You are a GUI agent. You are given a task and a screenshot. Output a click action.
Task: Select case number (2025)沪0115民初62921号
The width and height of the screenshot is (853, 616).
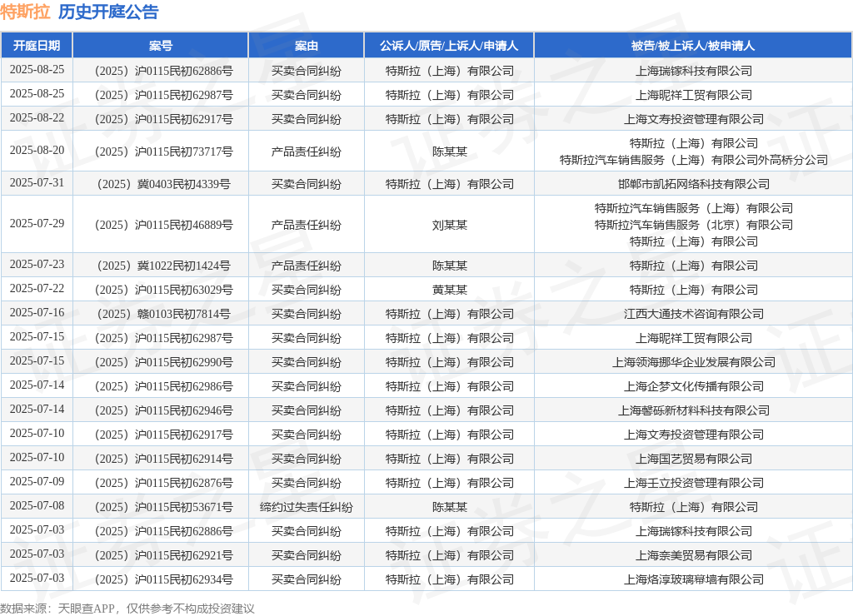tap(164, 555)
